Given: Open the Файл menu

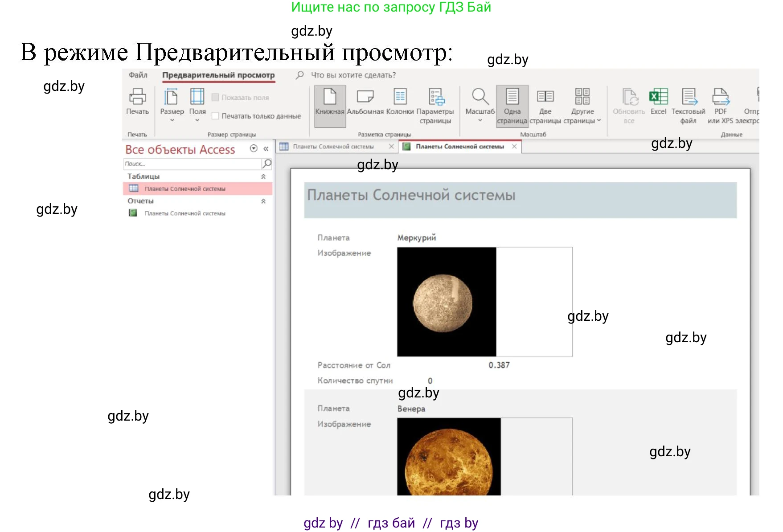Looking at the screenshot, I should [137, 75].
